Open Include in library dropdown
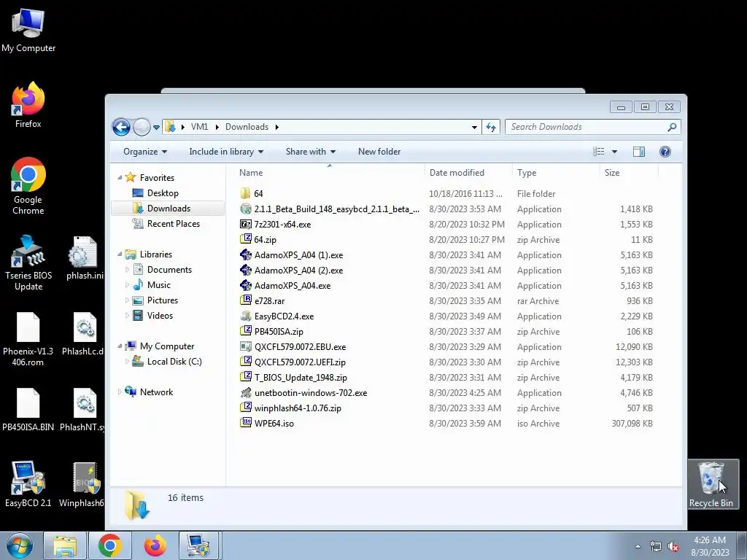 226,152
